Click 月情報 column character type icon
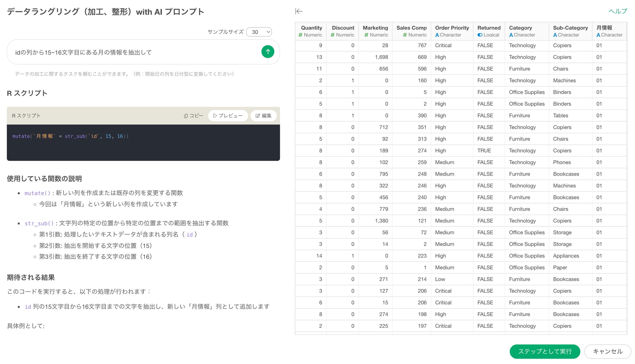 click(598, 35)
